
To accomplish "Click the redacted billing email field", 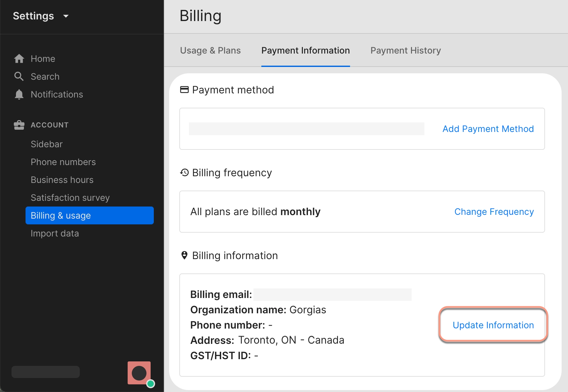I will [333, 294].
